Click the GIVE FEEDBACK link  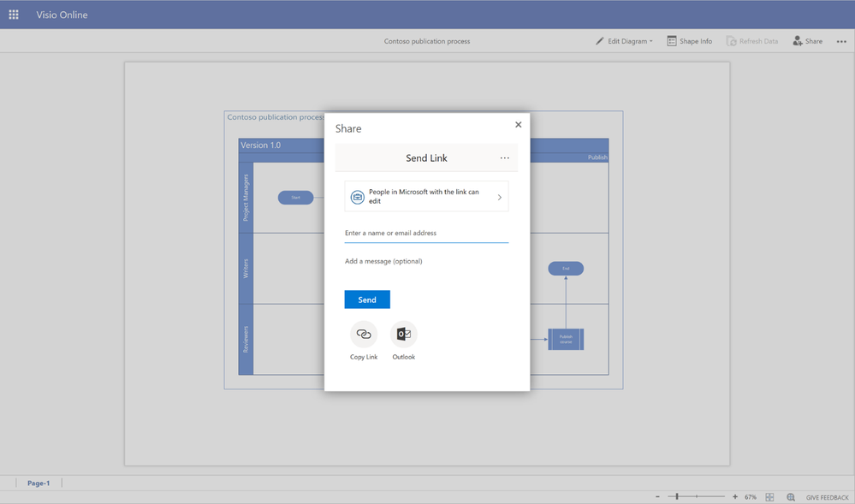828,497
